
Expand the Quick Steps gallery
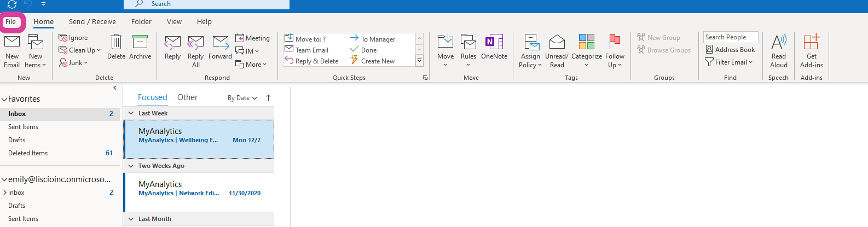click(420, 61)
